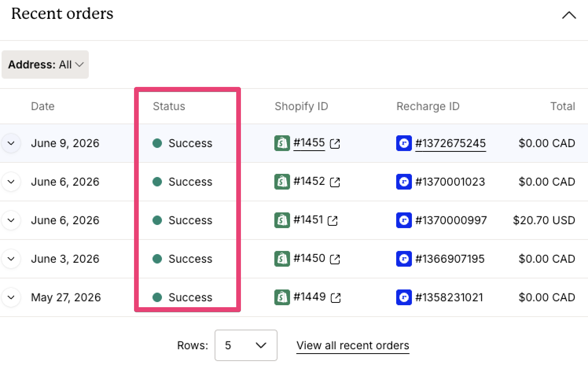Click Recharge icon beside #1370000997
This screenshot has width=588, height=376.
(x=404, y=220)
